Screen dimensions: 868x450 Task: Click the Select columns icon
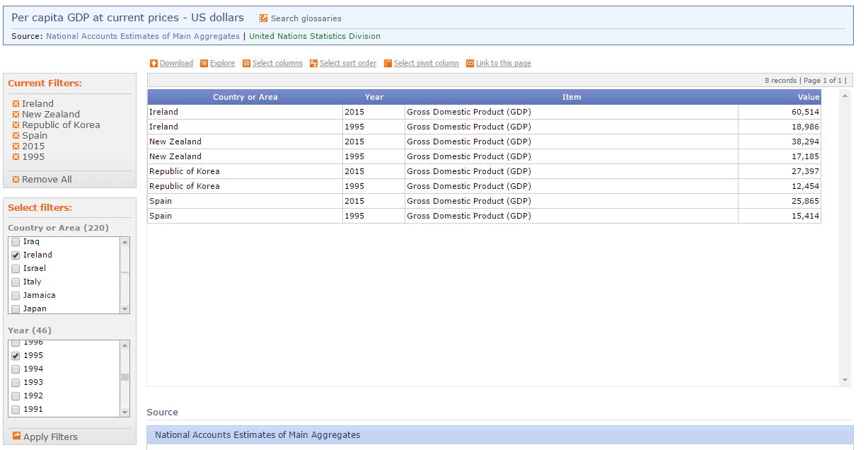coord(246,64)
